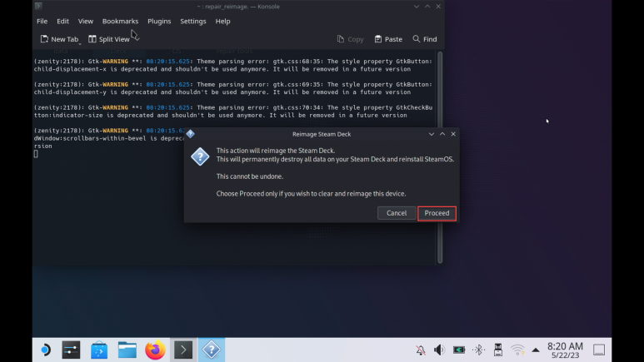
Task: Open the File menu in Konsole
Action: pyautogui.click(x=42, y=22)
